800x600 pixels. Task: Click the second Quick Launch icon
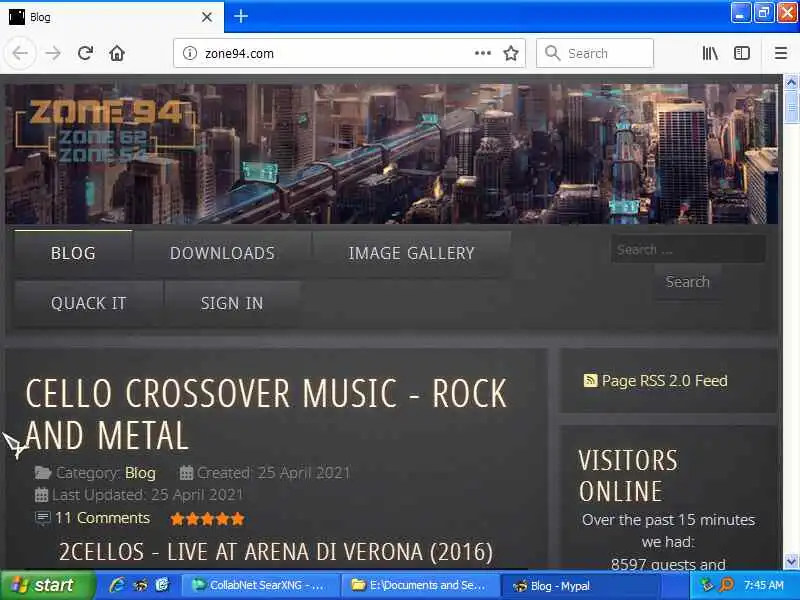tap(140, 585)
